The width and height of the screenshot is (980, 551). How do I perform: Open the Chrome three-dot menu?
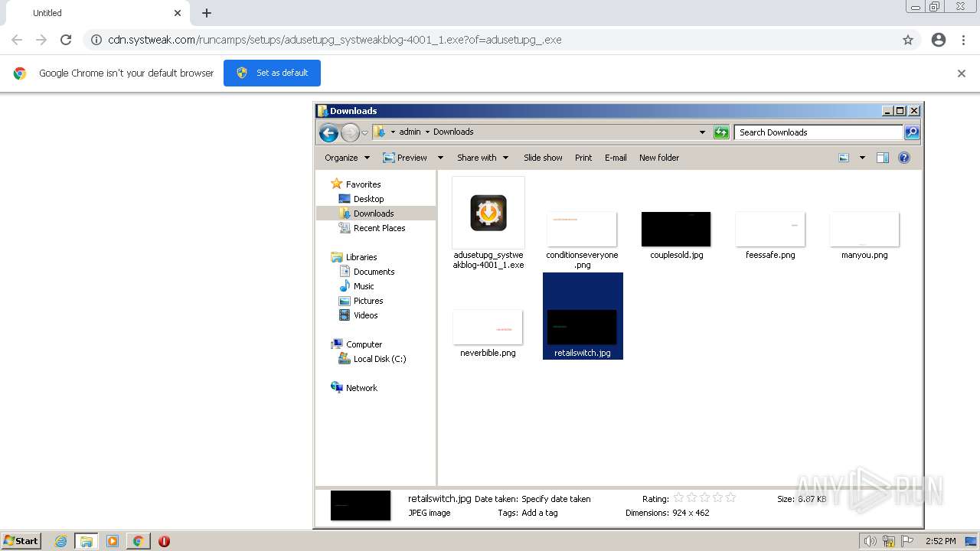point(963,40)
